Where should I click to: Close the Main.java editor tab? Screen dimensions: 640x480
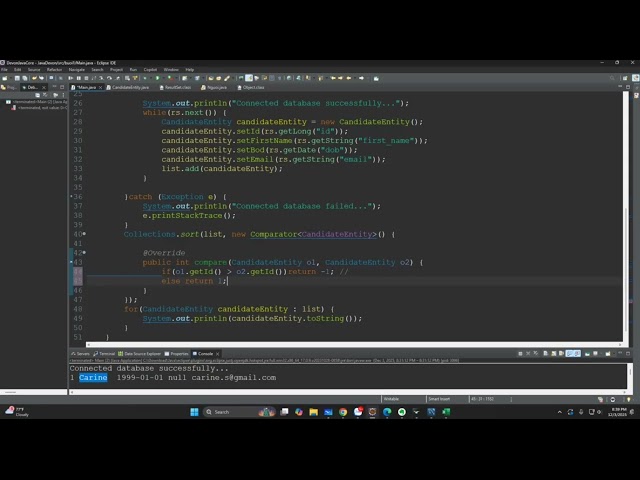pyautogui.click(x=100, y=87)
